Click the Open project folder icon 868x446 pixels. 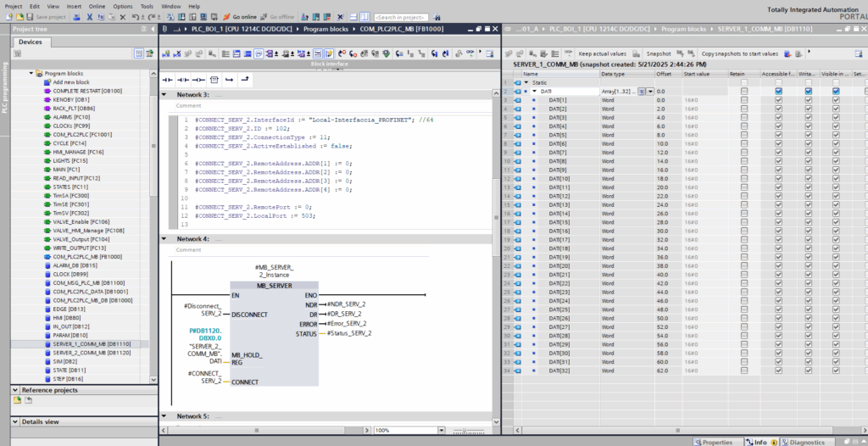click(x=20, y=17)
